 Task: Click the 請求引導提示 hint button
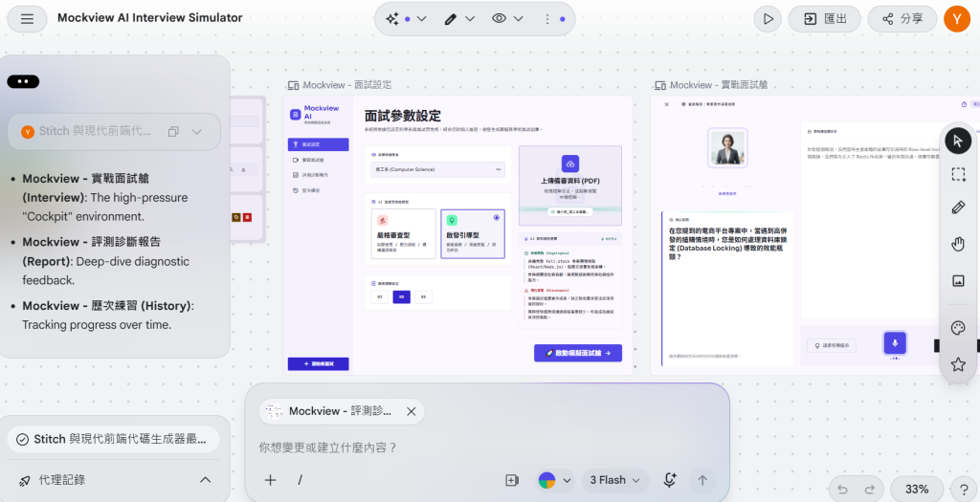point(832,345)
